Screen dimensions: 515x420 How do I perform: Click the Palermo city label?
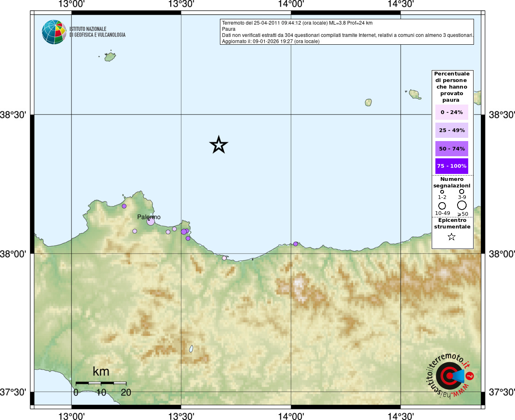click(149, 217)
